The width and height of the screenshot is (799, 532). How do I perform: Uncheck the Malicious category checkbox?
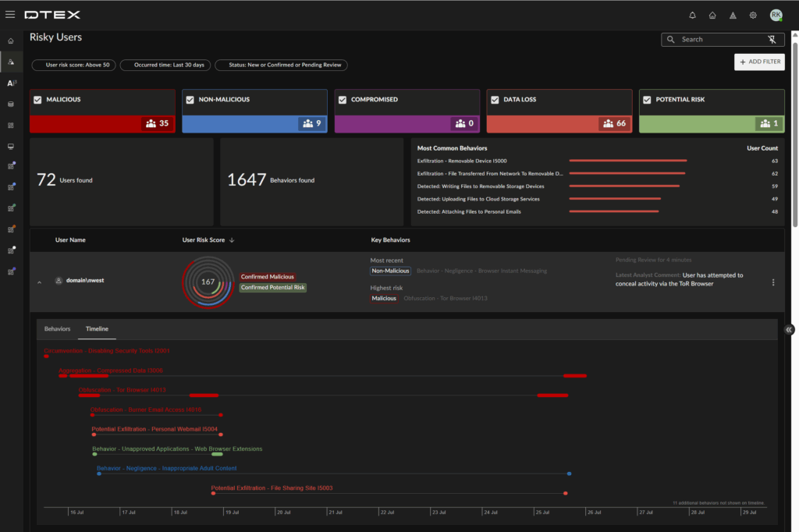(x=37, y=100)
